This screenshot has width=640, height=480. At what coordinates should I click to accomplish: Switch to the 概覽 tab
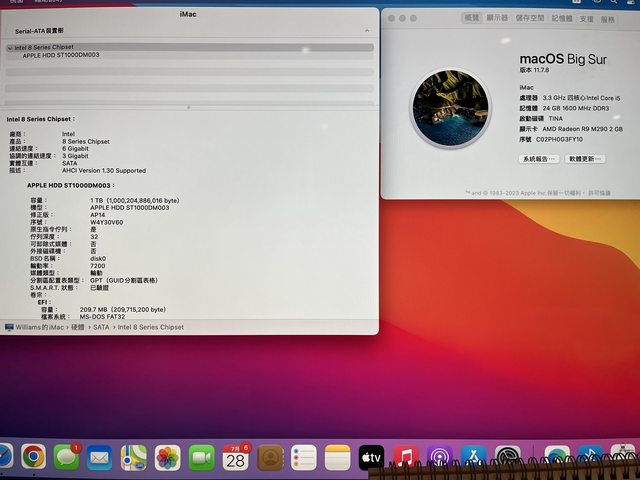tap(471, 18)
